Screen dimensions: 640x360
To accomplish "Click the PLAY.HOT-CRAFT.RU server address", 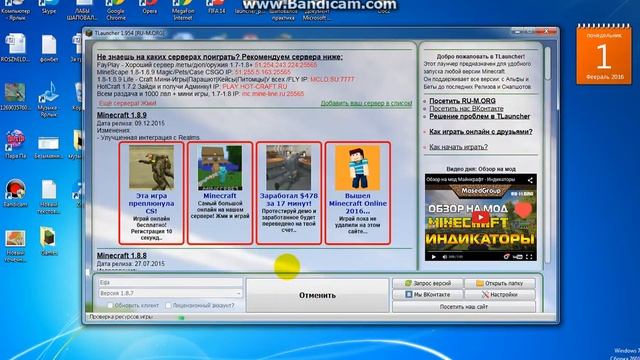I will tap(255, 87).
